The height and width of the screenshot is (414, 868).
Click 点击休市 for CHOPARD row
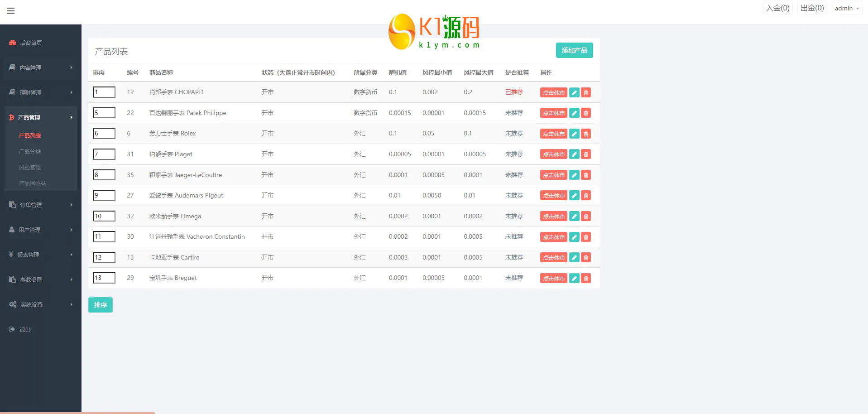(554, 92)
